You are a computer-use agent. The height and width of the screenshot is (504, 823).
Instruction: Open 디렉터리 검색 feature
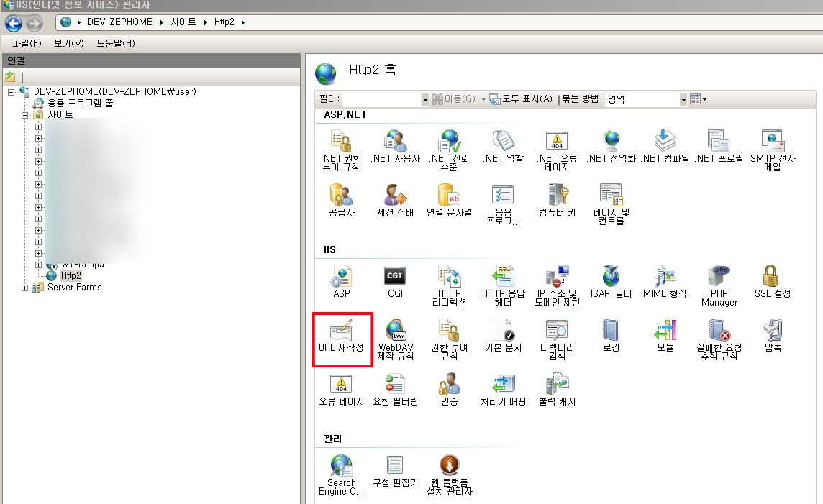(557, 339)
